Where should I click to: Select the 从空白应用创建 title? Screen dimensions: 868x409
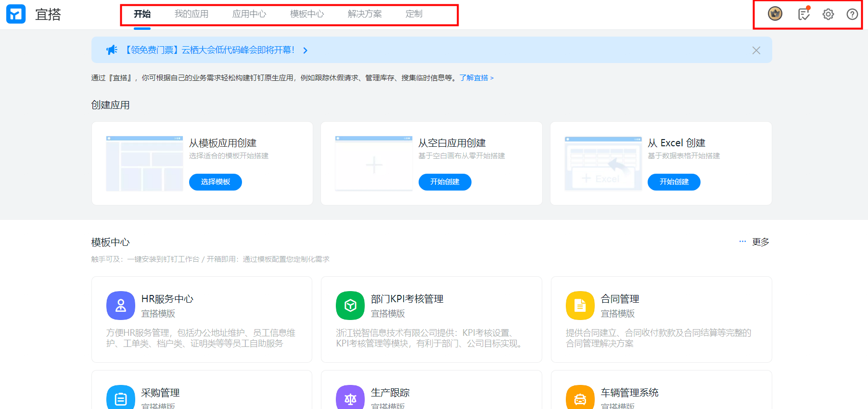(x=452, y=143)
